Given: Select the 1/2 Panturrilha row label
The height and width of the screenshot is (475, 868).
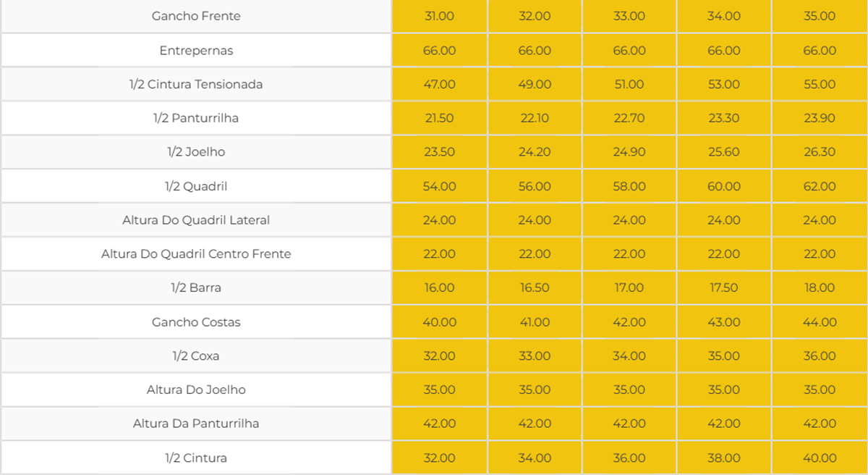Looking at the screenshot, I should [196, 118].
